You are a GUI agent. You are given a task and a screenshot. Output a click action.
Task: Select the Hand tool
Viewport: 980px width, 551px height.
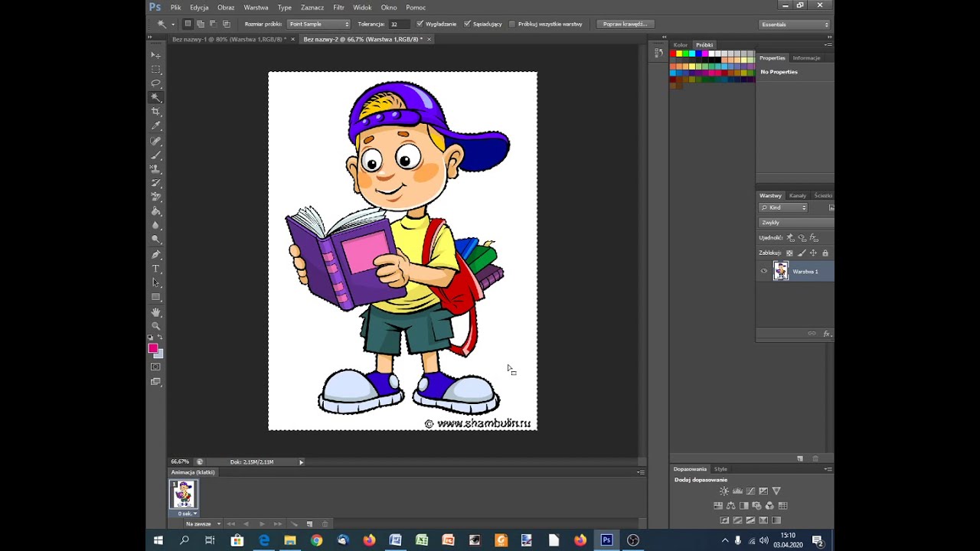click(x=155, y=312)
